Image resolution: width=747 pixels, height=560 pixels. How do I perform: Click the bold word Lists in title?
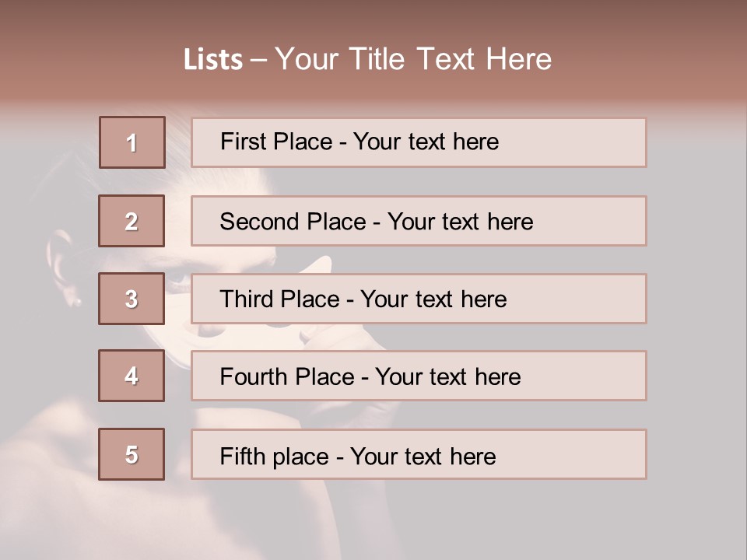click(213, 59)
